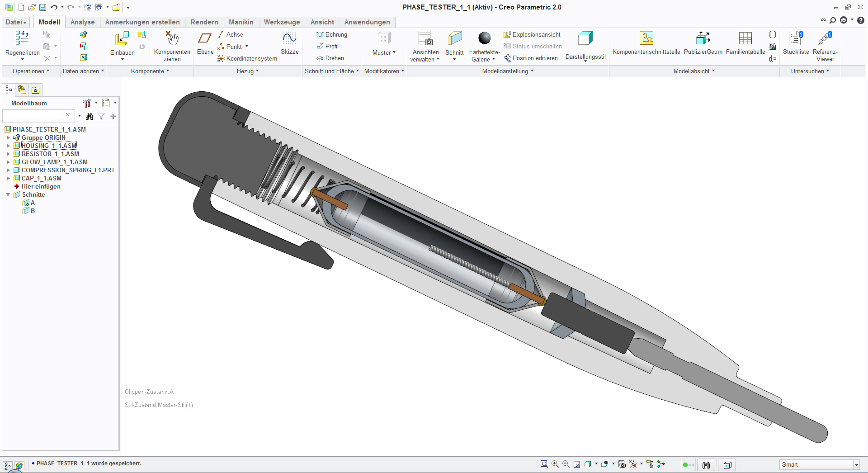Toggle the Schnitt section view
The width and height of the screenshot is (868, 473).
click(454, 39)
